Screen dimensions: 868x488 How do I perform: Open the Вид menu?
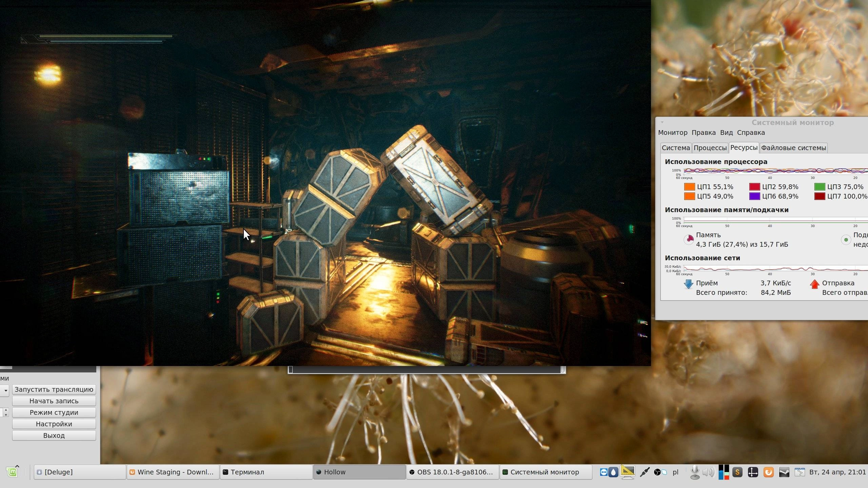[726, 133]
